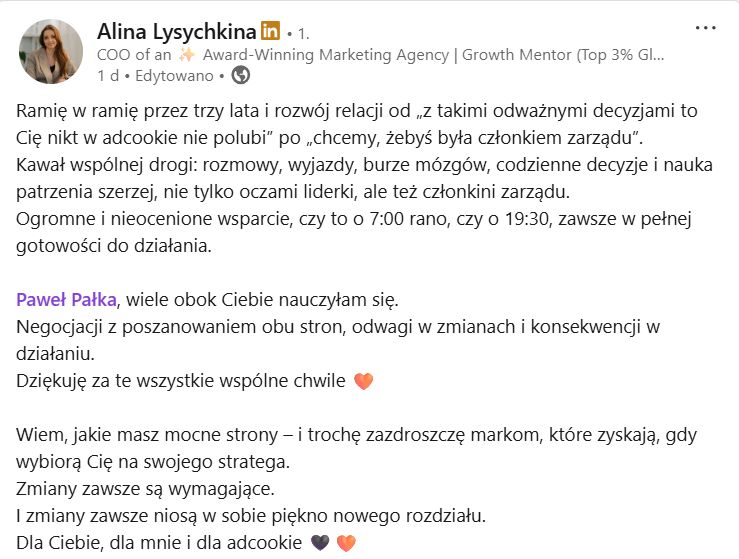Click the globe public visibility icon

(241, 75)
